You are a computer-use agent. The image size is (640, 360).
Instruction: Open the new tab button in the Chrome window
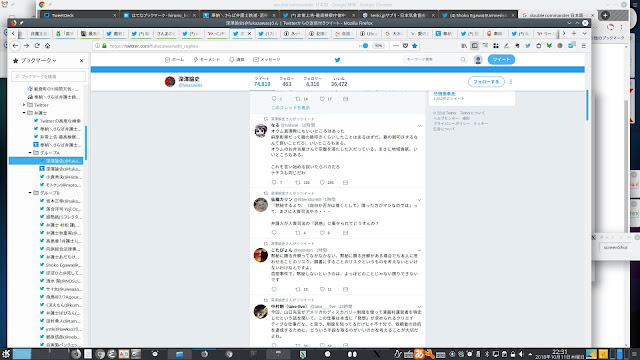click(605, 16)
